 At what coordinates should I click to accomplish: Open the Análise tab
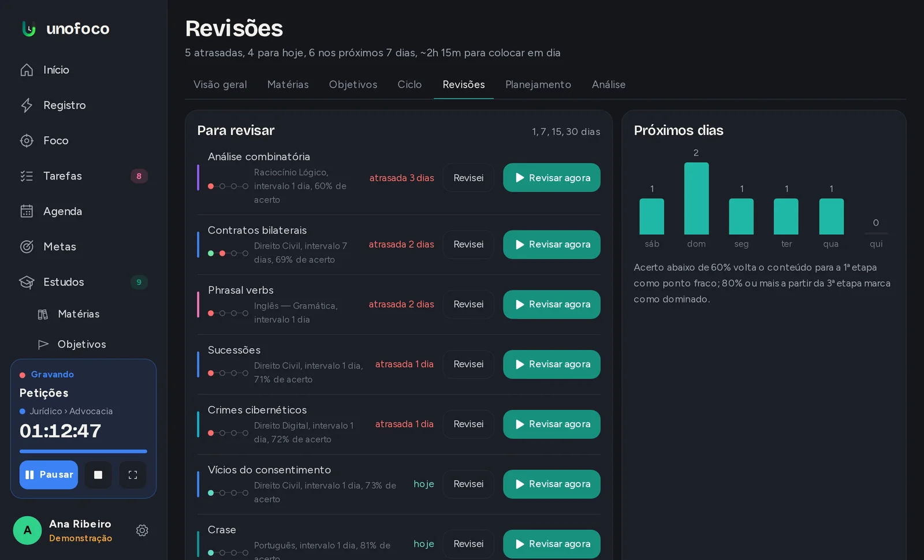[x=609, y=84]
